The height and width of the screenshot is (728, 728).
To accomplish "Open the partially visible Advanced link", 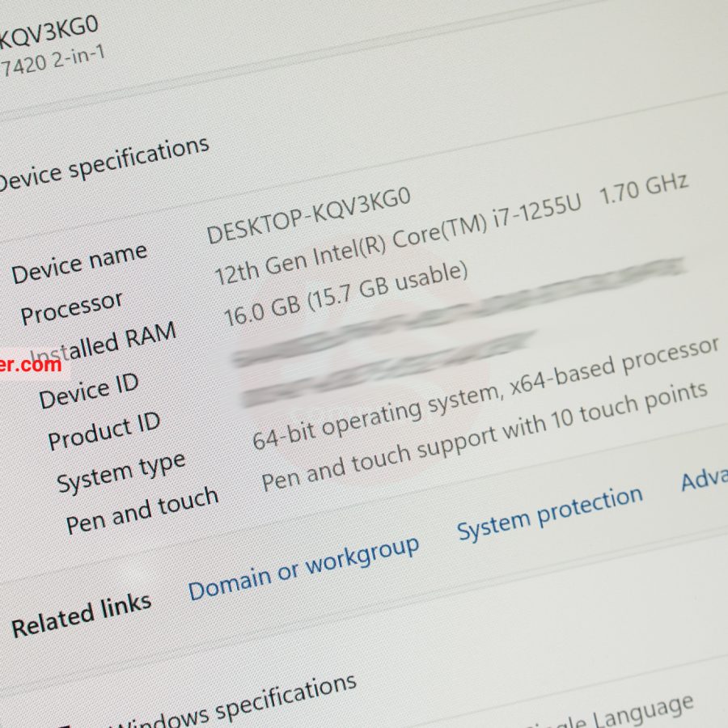I will coord(704,478).
